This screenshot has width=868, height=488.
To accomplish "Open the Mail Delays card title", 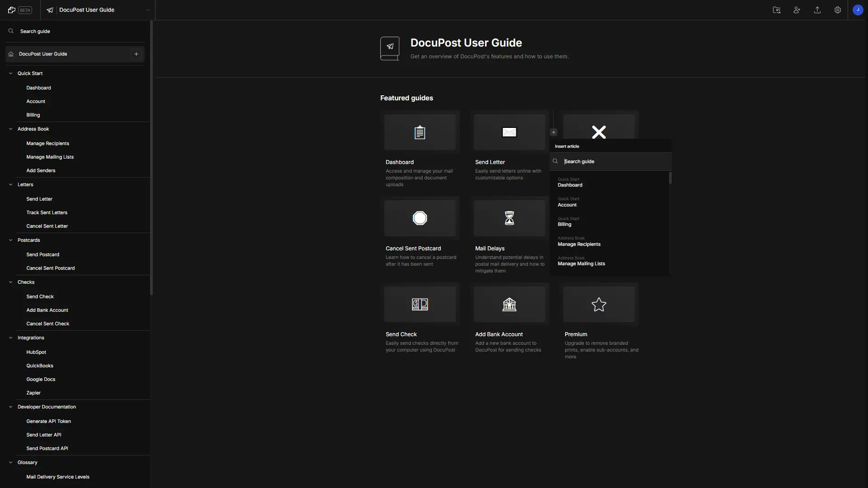I will pyautogui.click(x=490, y=249).
